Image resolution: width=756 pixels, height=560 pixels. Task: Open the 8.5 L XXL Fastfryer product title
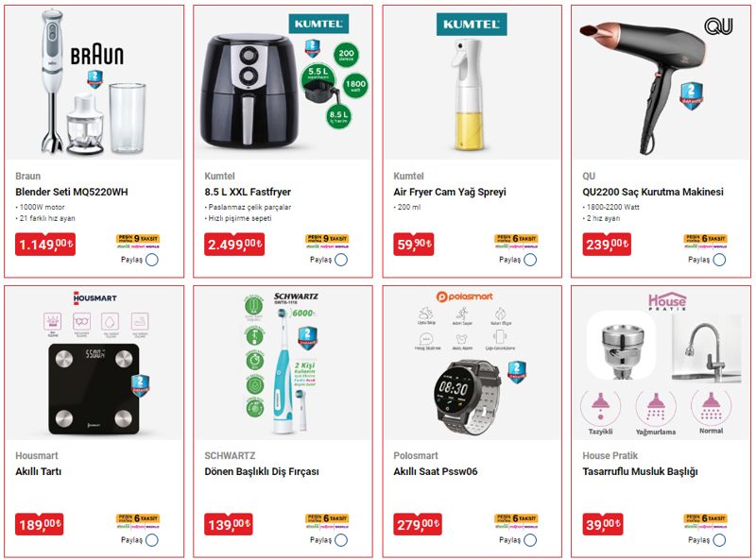[248, 192]
